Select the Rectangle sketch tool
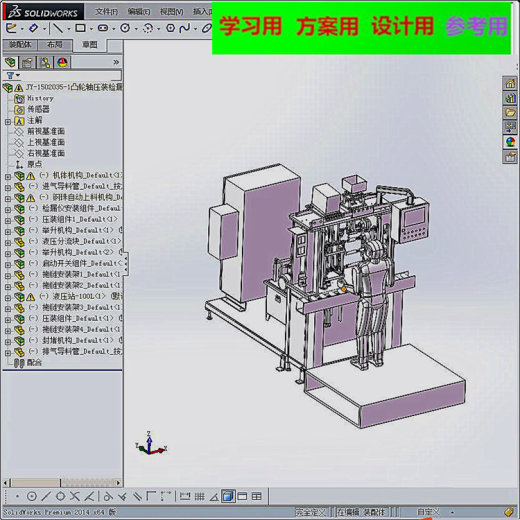This screenshot has width=520, height=520. click(x=80, y=28)
